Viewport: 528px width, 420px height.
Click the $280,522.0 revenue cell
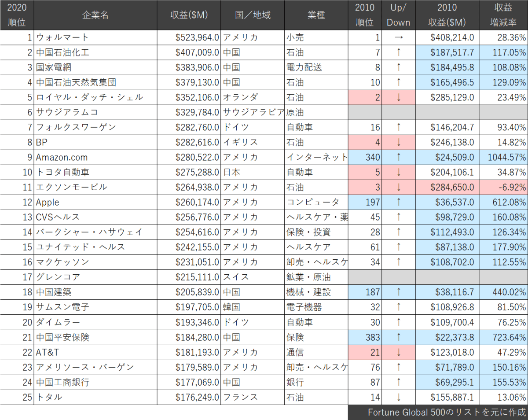pos(189,157)
